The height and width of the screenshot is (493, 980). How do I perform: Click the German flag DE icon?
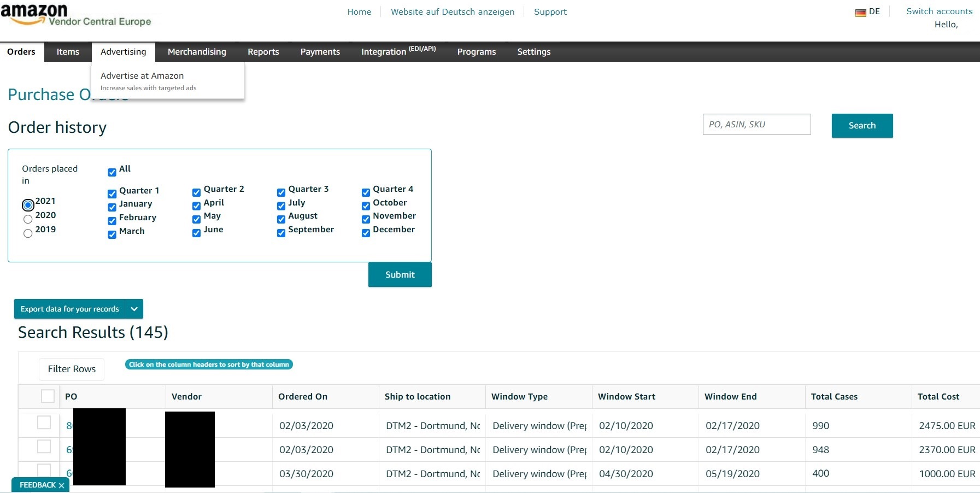(x=860, y=13)
